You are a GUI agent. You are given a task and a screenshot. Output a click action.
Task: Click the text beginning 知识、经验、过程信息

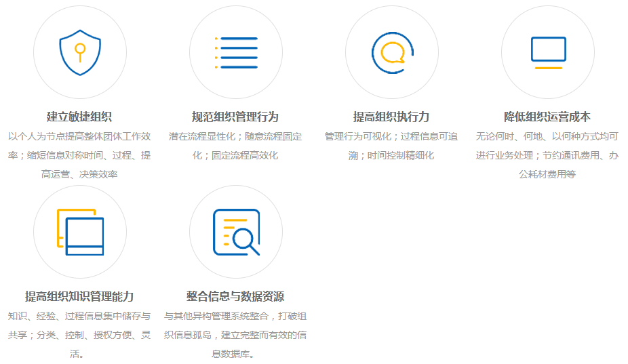(x=79, y=335)
